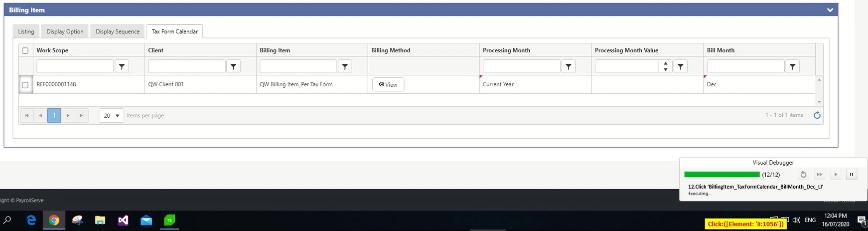868x231 pixels.
Task: Open Google Chrome from the taskbar
Action: (54, 220)
